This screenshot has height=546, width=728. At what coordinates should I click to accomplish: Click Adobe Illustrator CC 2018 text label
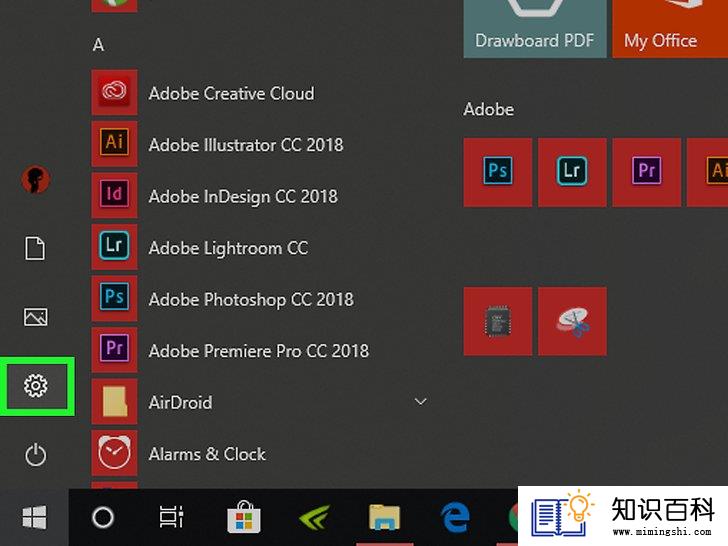[246, 145]
